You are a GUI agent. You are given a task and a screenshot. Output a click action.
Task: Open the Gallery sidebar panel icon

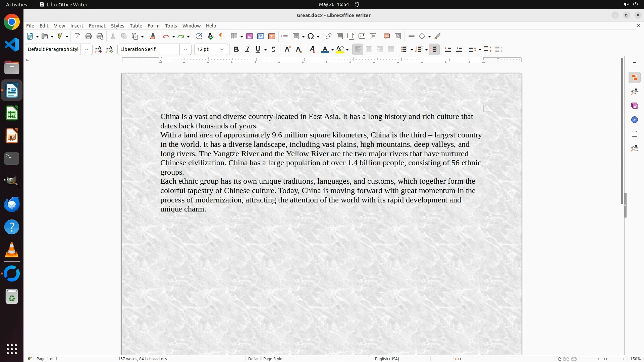click(x=634, y=106)
